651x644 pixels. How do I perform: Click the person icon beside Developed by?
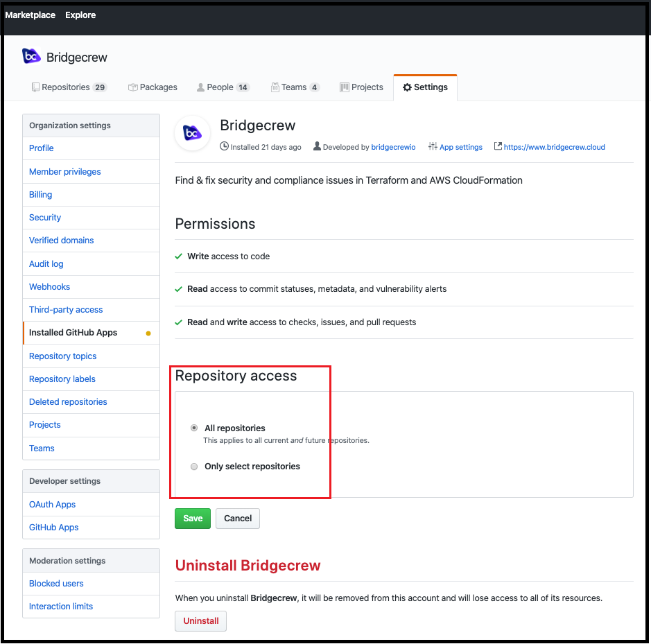(x=317, y=146)
